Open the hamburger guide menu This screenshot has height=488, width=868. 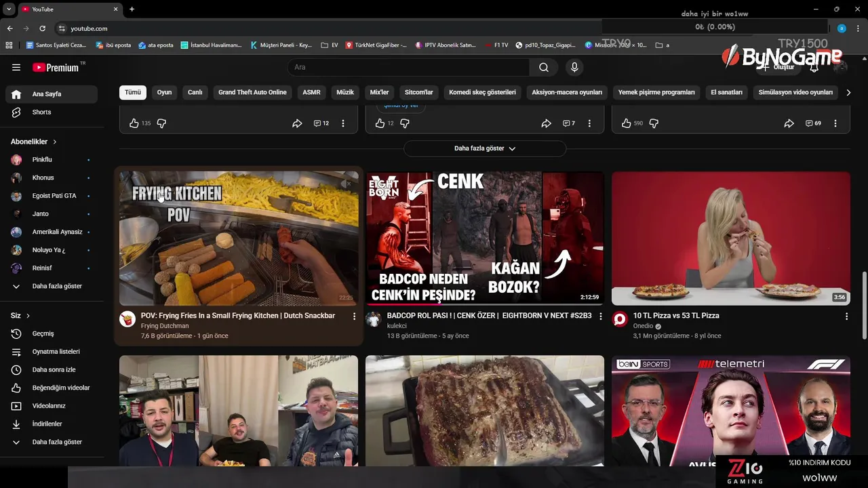(x=16, y=67)
